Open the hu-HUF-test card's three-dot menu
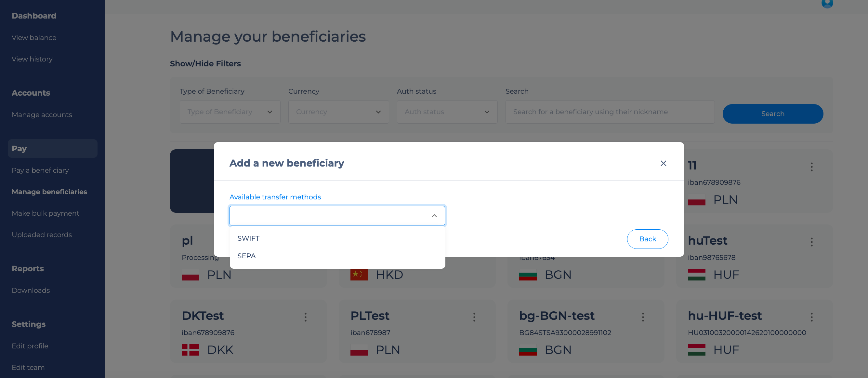 point(811,317)
